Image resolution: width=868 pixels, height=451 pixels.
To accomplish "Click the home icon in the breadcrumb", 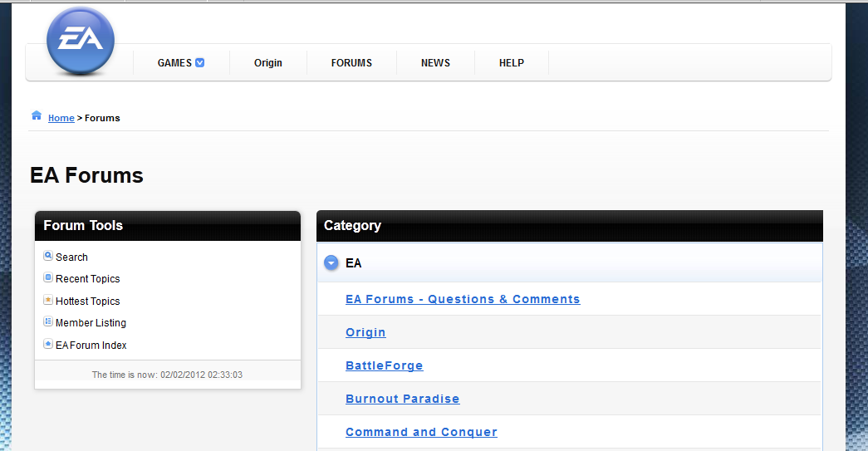I will coord(37,115).
